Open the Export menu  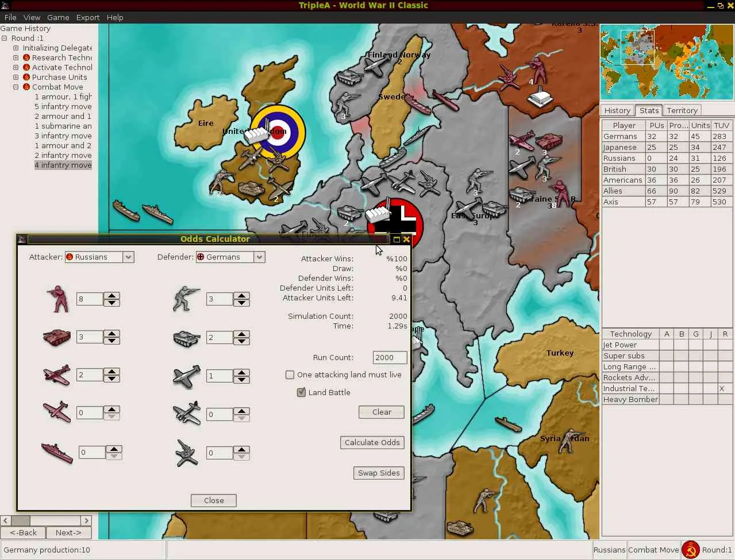coord(87,17)
